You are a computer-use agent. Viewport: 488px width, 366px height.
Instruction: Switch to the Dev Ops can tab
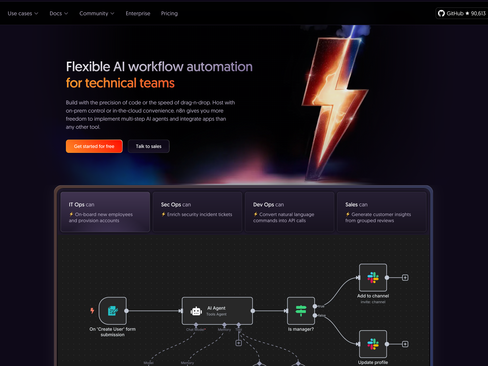289,212
